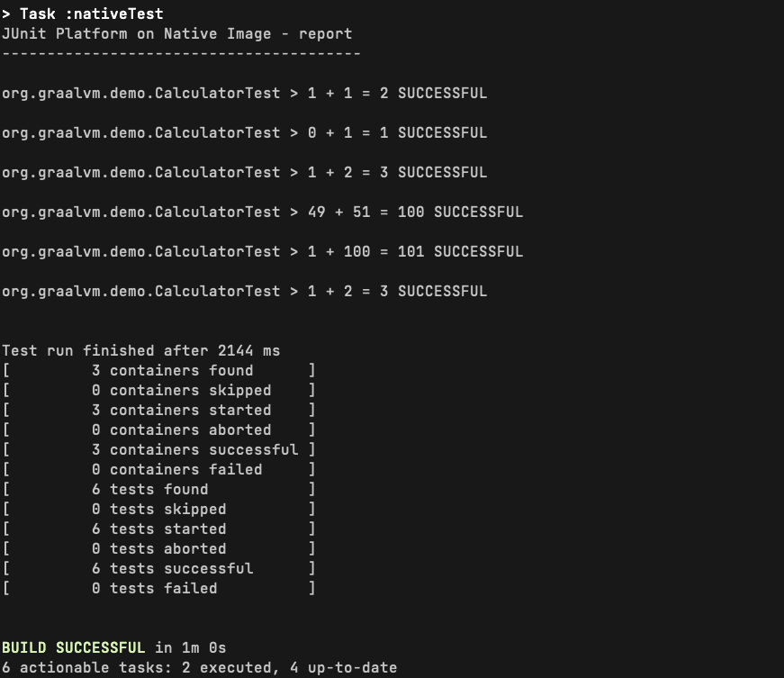Viewport: 784px width, 678px height.
Task: Click the "3 containers successful" line
Action: [194, 449]
